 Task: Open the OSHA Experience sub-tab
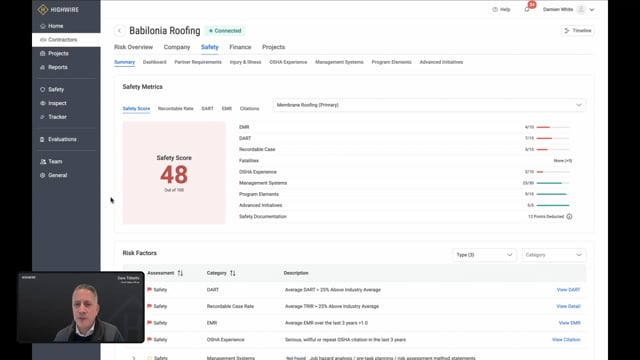(x=288, y=62)
